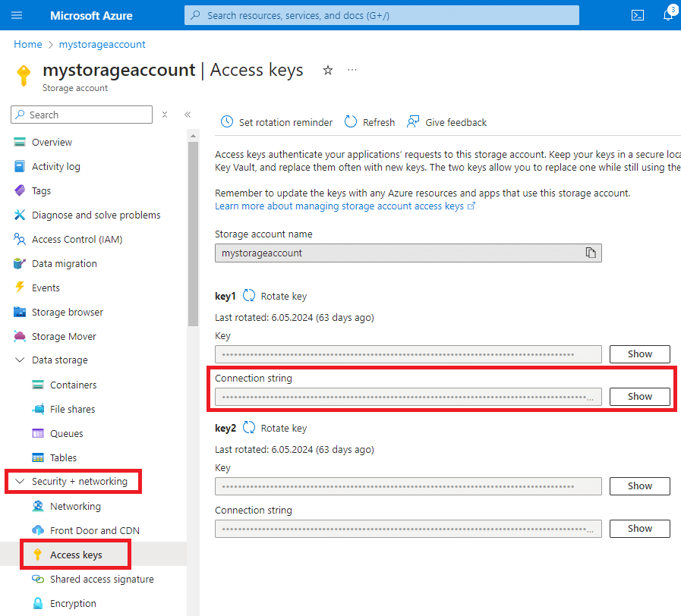
Task: Click the Storage Mover icon
Action: [20, 336]
